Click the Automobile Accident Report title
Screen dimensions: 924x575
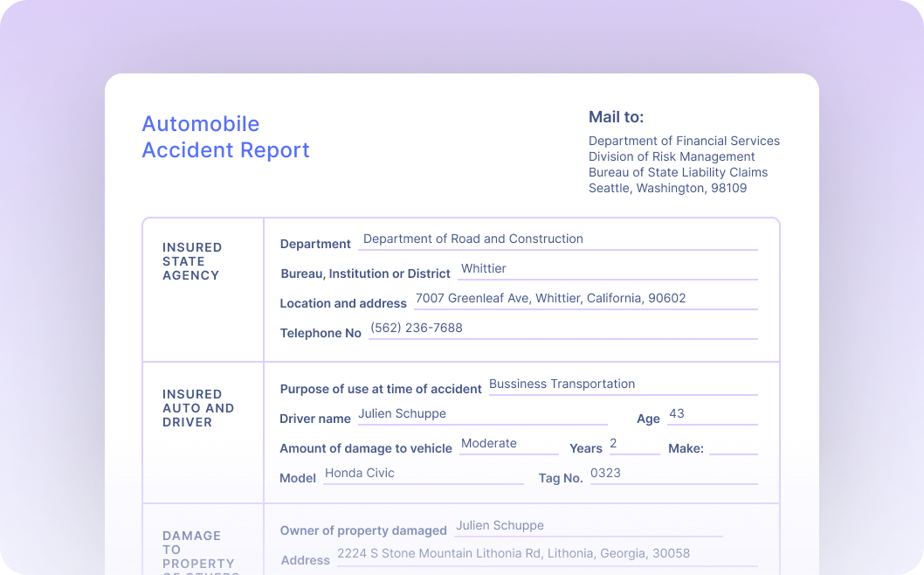tap(225, 137)
